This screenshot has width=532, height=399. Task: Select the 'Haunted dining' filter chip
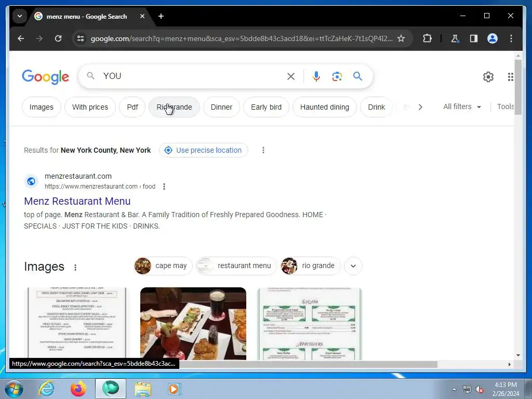325,107
